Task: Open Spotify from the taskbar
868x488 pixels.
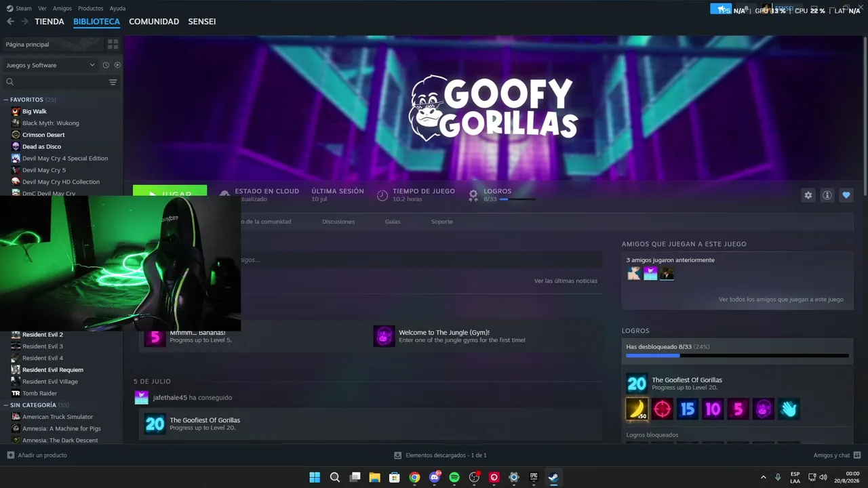Action: [454, 477]
